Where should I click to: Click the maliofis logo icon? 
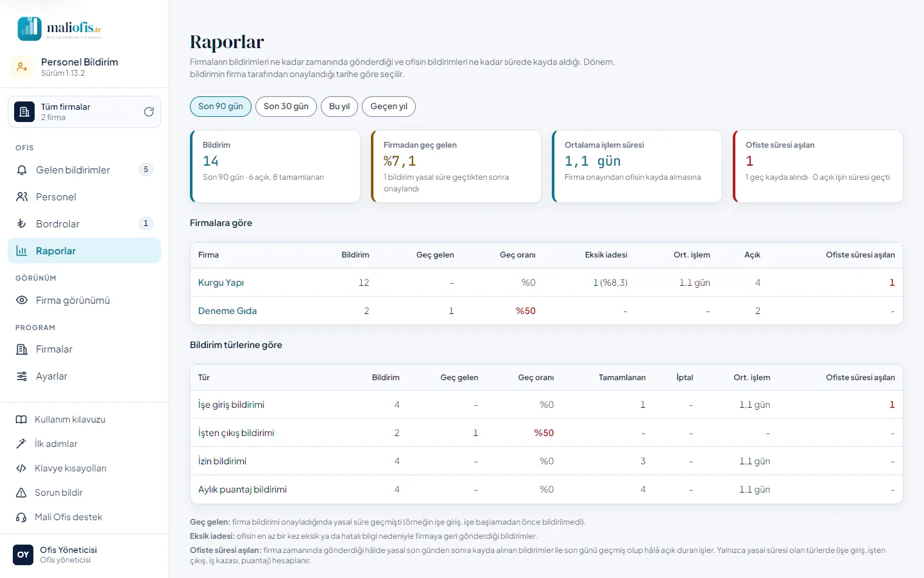(x=30, y=28)
